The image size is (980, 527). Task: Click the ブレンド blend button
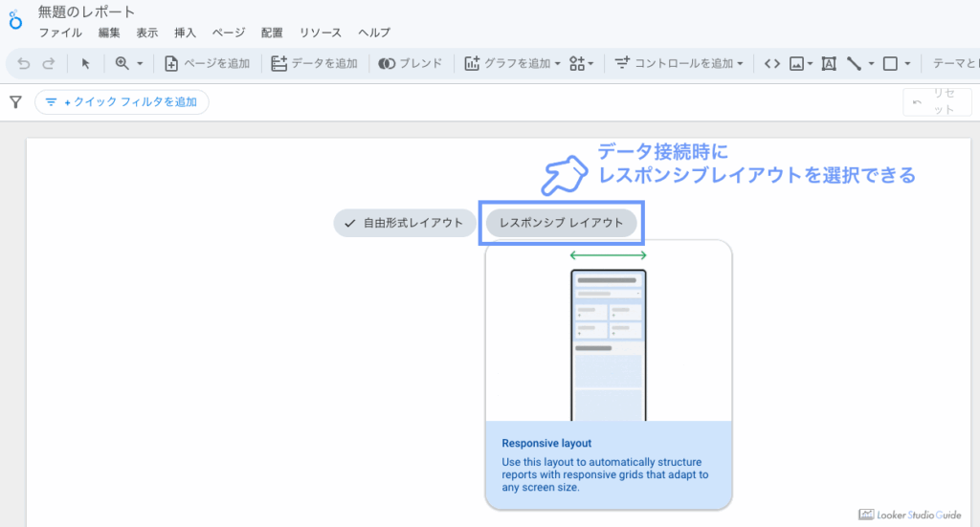[410, 64]
